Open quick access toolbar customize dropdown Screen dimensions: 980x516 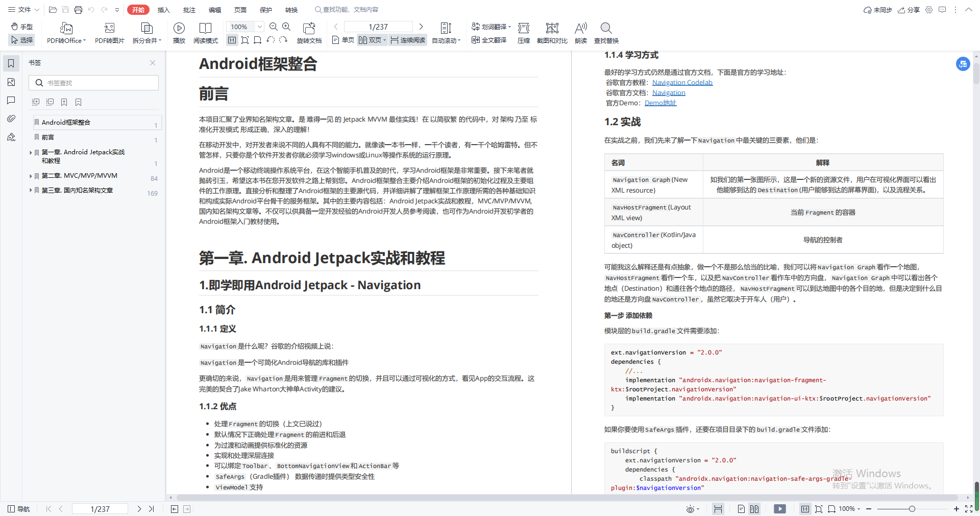pyautogui.click(x=117, y=10)
